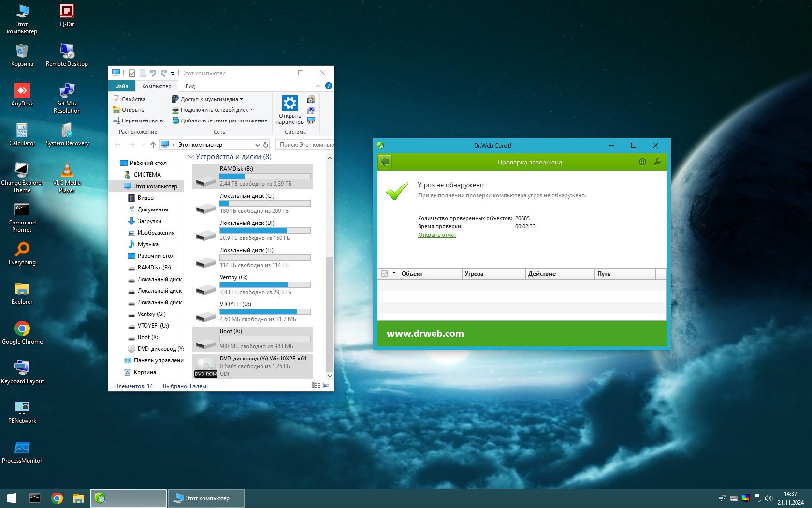This screenshot has height=508, width=812.
Task: Open the system settings gear icon
Action: click(290, 103)
